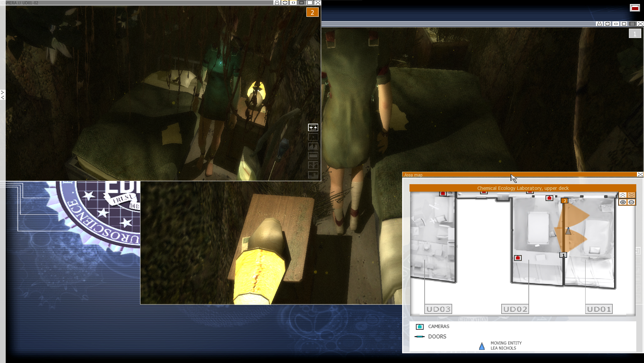
Task: Go up one deck with the up chevron
Action: (623, 195)
